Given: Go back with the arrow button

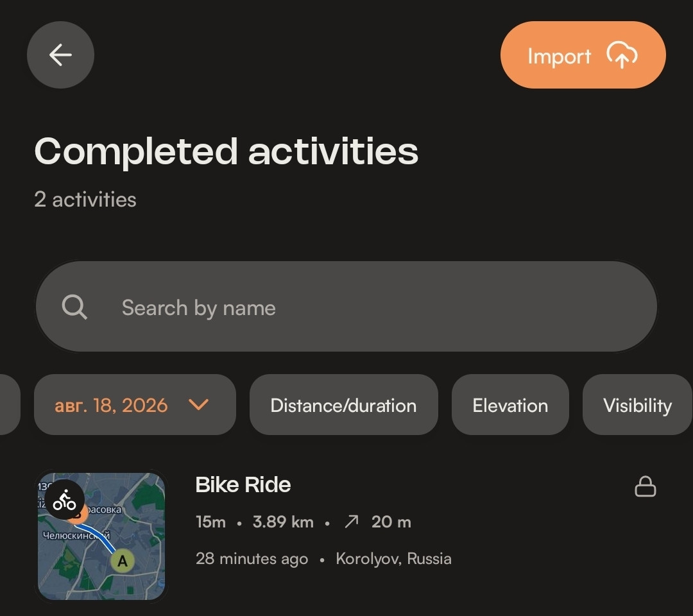Looking at the screenshot, I should pos(60,55).
